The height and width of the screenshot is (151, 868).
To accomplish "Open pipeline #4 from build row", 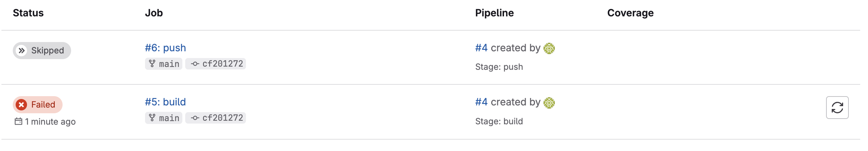I will [x=481, y=102].
